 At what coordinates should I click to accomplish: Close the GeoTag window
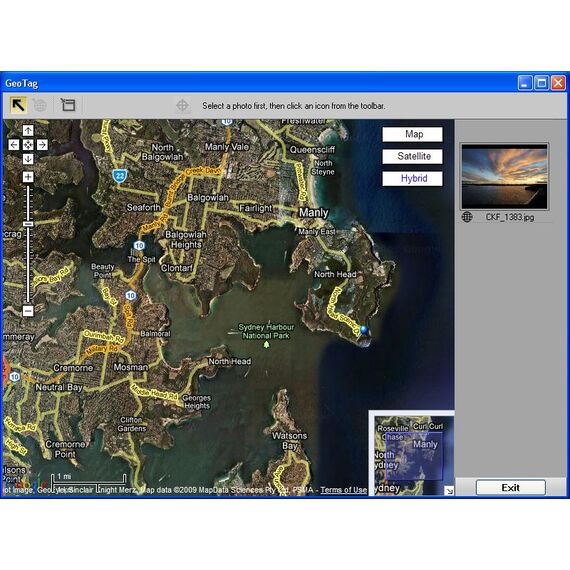pyautogui.click(x=559, y=83)
